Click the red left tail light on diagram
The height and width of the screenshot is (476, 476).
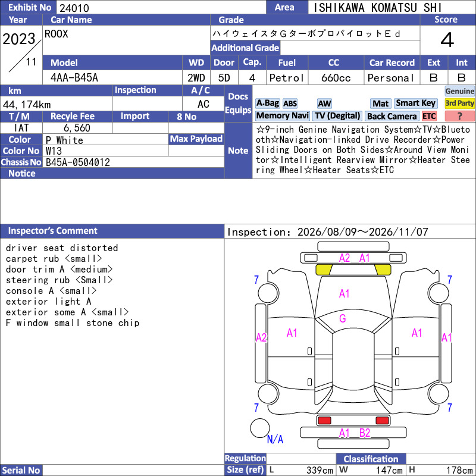[x=324, y=421]
